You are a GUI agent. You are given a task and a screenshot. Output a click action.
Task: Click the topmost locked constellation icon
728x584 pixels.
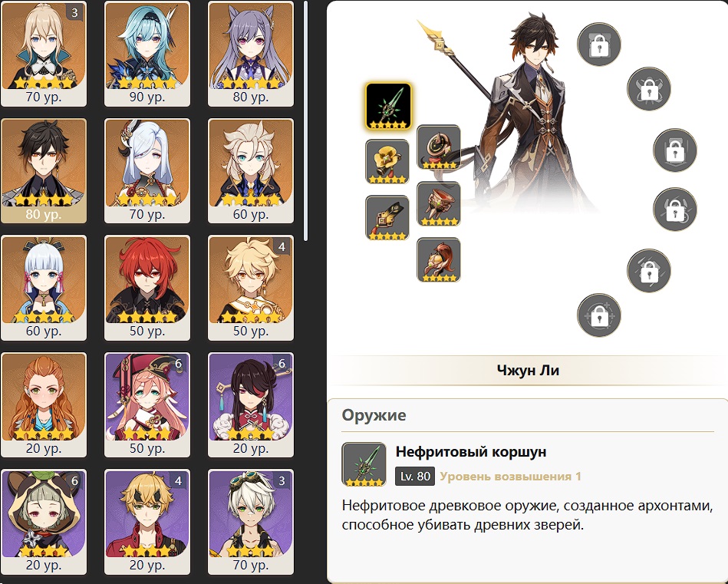(x=599, y=45)
